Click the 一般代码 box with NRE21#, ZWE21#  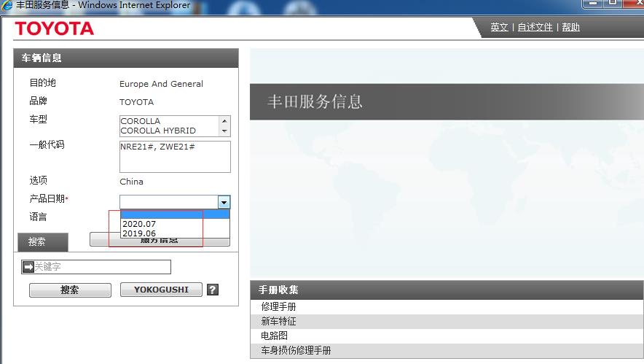point(175,157)
